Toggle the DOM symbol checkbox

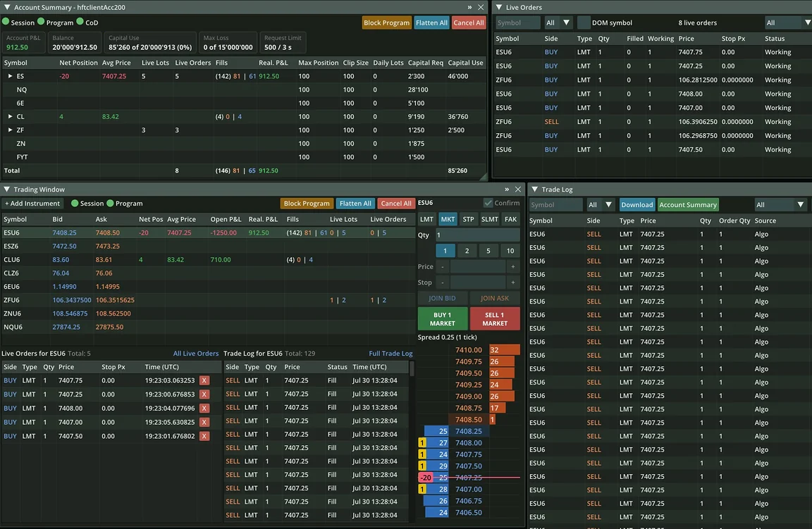(x=584, y=23)
